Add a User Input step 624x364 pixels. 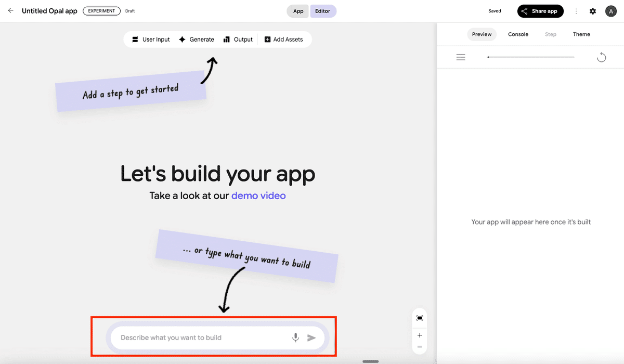(151, 40)
